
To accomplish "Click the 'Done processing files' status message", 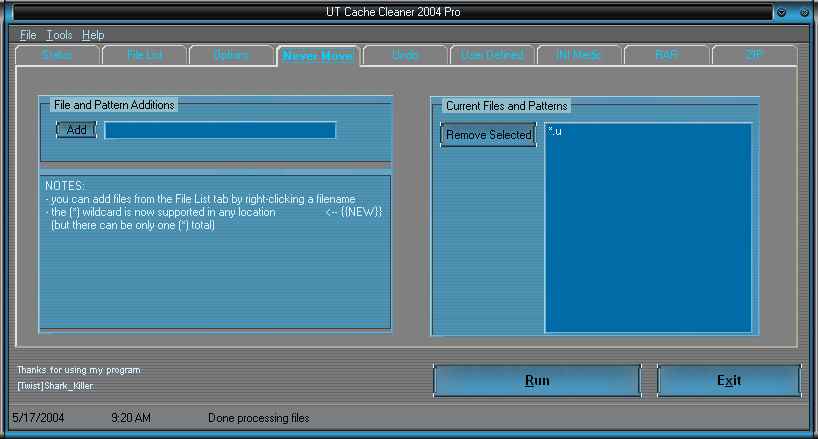I will [259, 418].
